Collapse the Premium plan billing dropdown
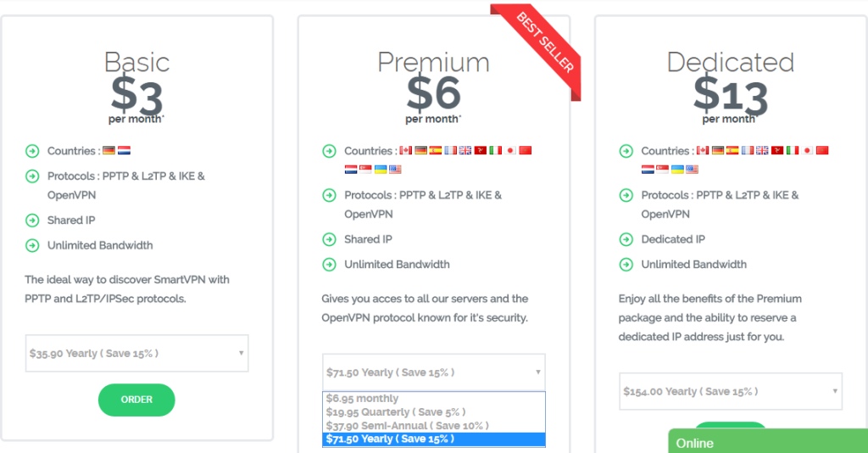 (433, 372)
